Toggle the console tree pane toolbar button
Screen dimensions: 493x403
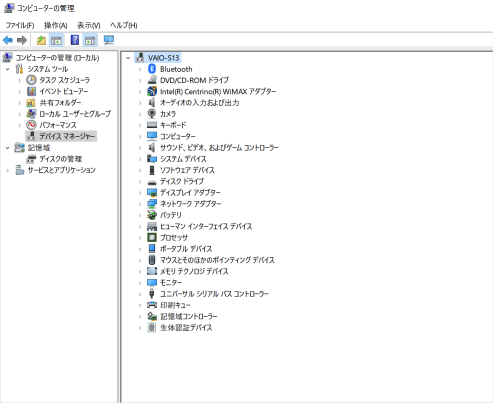pos(56,40)
